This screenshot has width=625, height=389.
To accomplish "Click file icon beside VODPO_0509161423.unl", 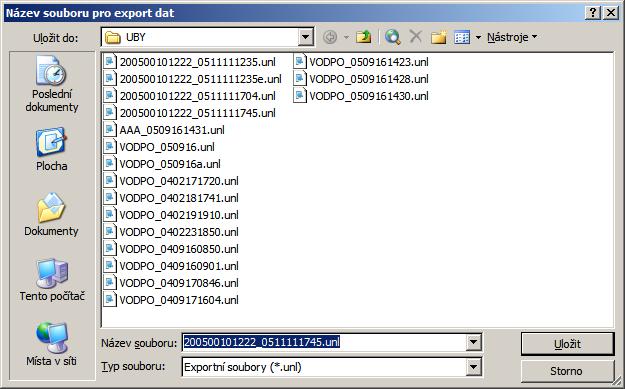I will (300, 62).
